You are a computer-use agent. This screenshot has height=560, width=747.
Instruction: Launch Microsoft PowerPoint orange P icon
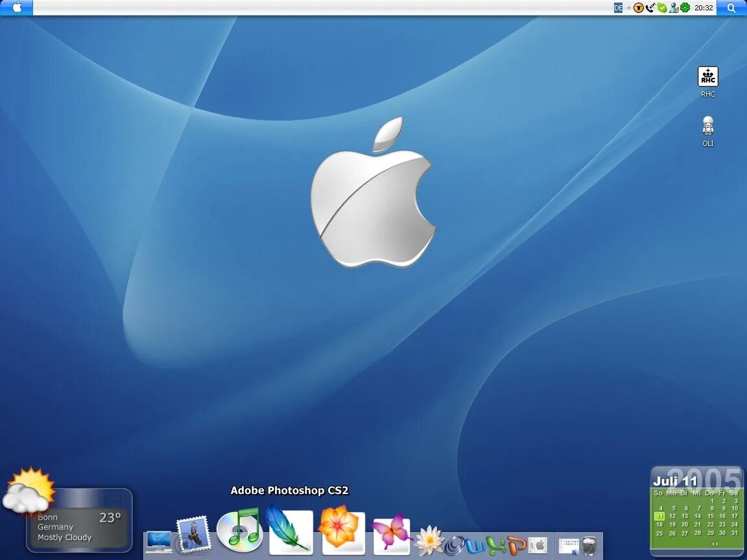pyautogui.click(x=517, y=546)
